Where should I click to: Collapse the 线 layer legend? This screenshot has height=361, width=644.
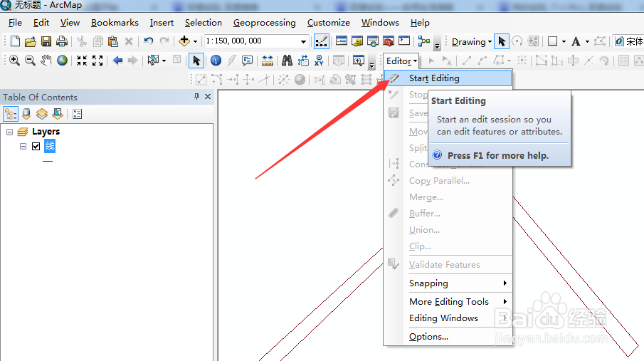pos(23,147)
